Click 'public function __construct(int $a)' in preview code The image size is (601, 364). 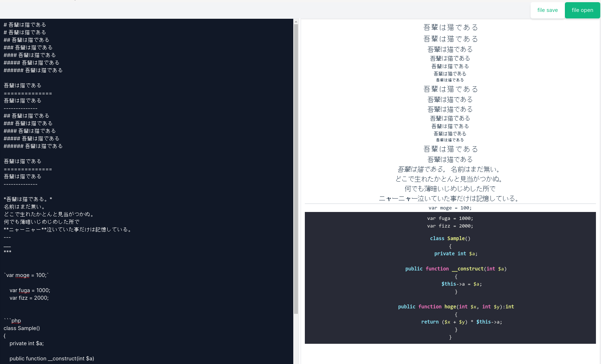click(x=456, y=269)
